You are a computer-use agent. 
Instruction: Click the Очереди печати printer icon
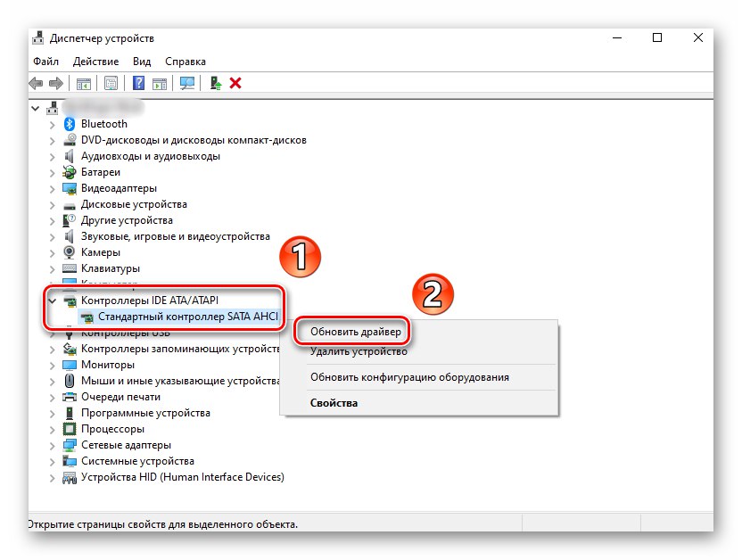[70, 397]
